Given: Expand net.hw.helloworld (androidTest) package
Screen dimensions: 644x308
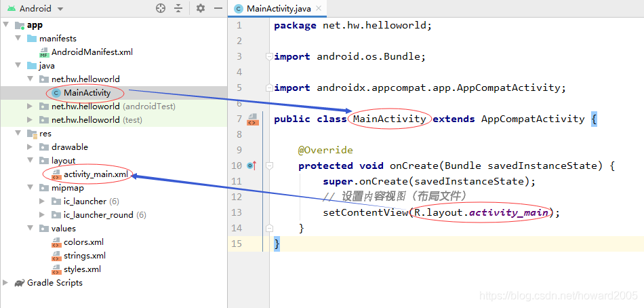Looking at the screenshot, I should [30, 107].
